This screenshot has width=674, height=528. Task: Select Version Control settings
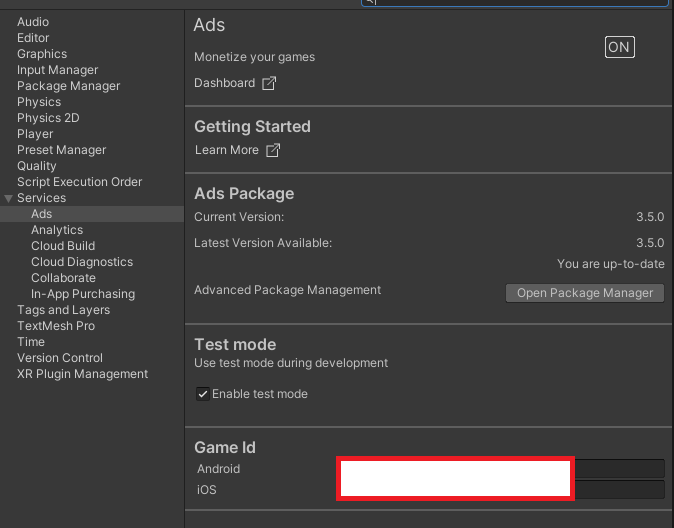[60, 358]
